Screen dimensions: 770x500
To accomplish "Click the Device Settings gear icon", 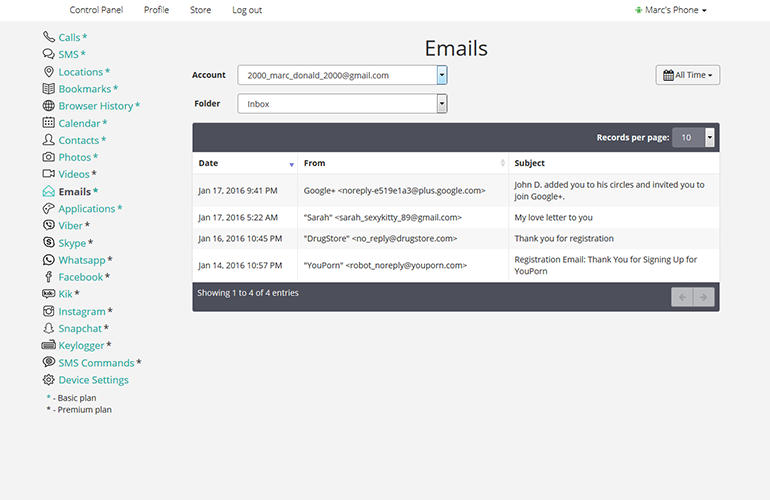I will tap(49, 380).
